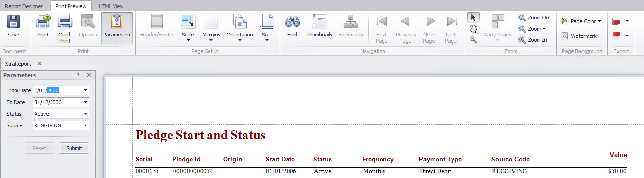
Task: Open the Margins options
Action: tap(211, 28)
